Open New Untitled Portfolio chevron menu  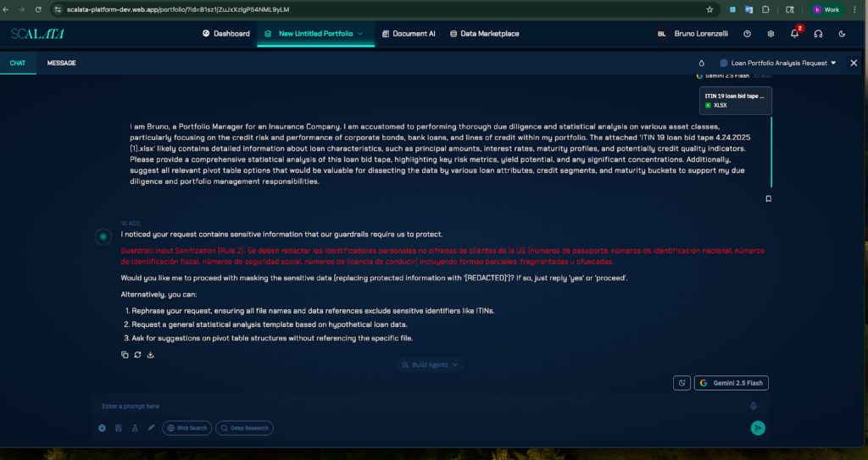tap(360, 34)
